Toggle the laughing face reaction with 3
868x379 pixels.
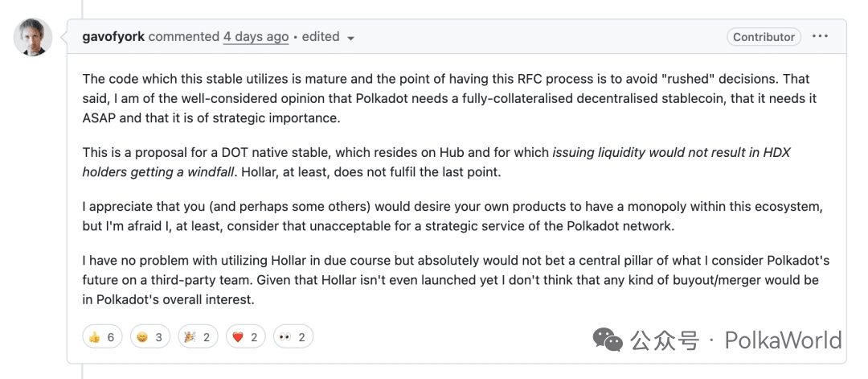click(150, 337)
